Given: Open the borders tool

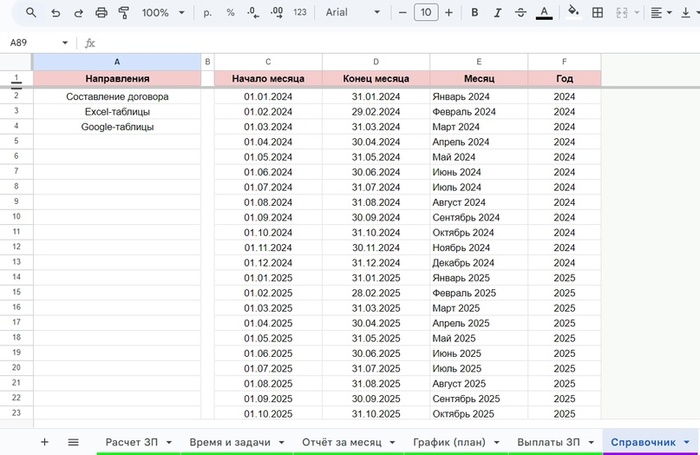Looking at the screenshot, I should [x=597, y=13].
